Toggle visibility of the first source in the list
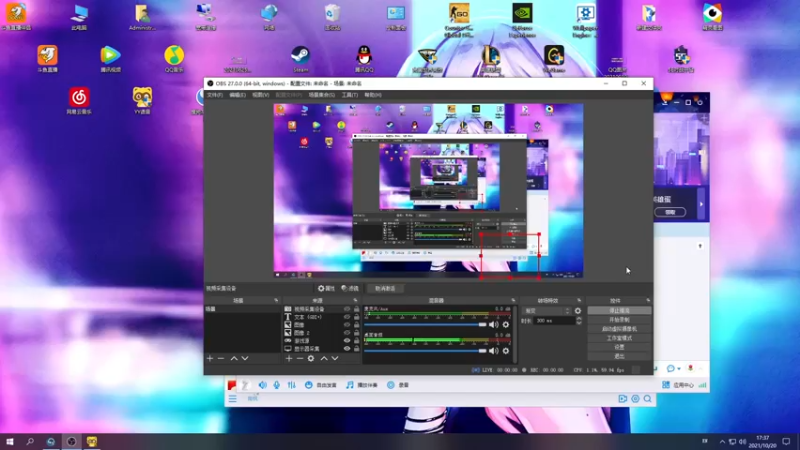This screenshot has width=800, height=450. pyautogui.click(x=347, y=310)
